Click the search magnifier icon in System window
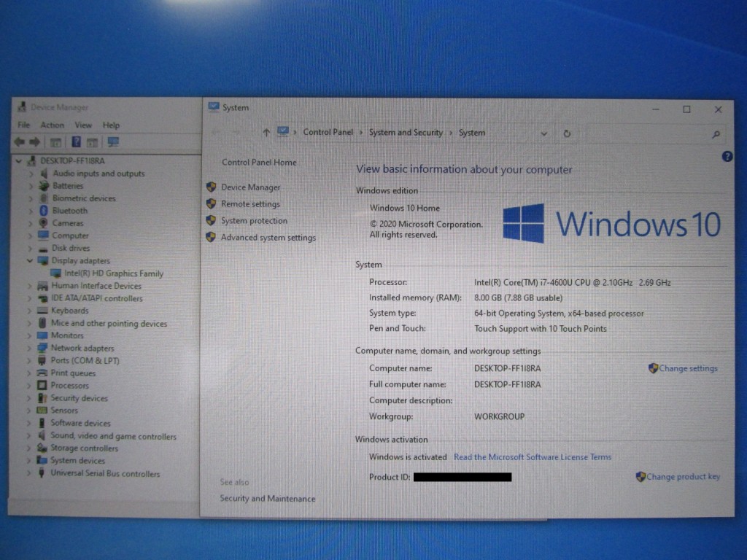 coord(716,135)
